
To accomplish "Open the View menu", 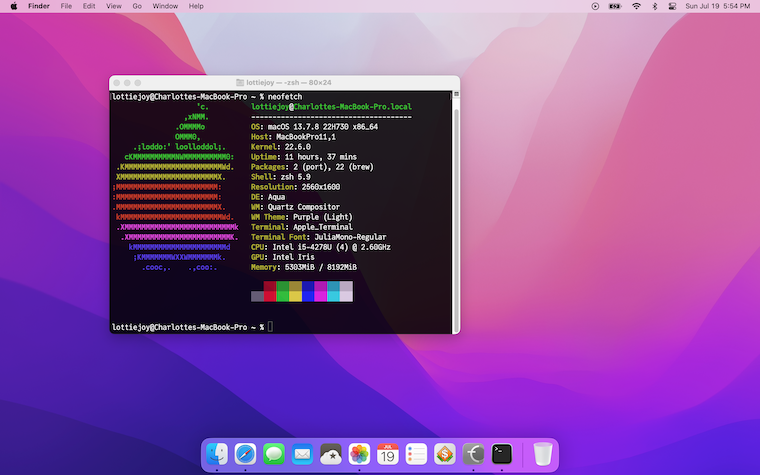I will (x=114, y=6).
